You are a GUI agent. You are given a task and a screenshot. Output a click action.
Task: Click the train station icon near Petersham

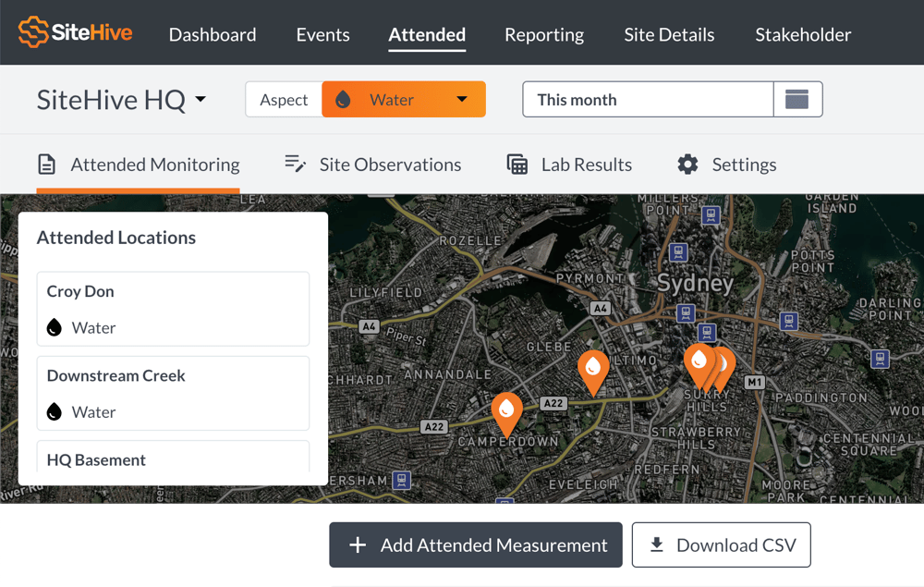point(402,481)
